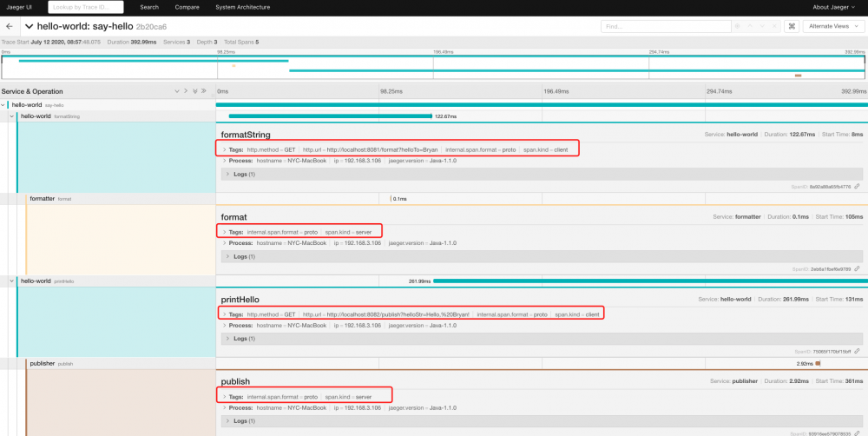Collapse the trace header title chevron
Screen dimensions: 868x436
click(30, 26)
